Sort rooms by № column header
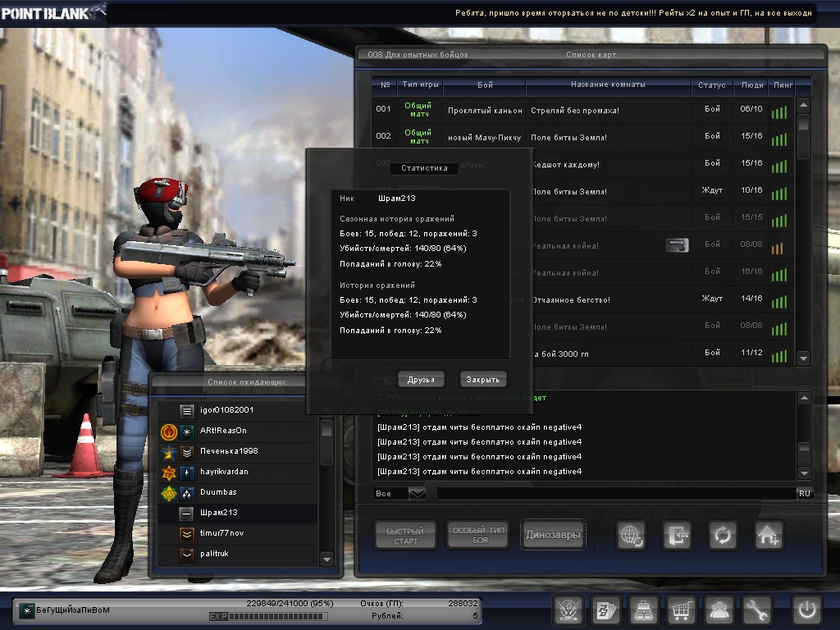 [x=385, y=84]
